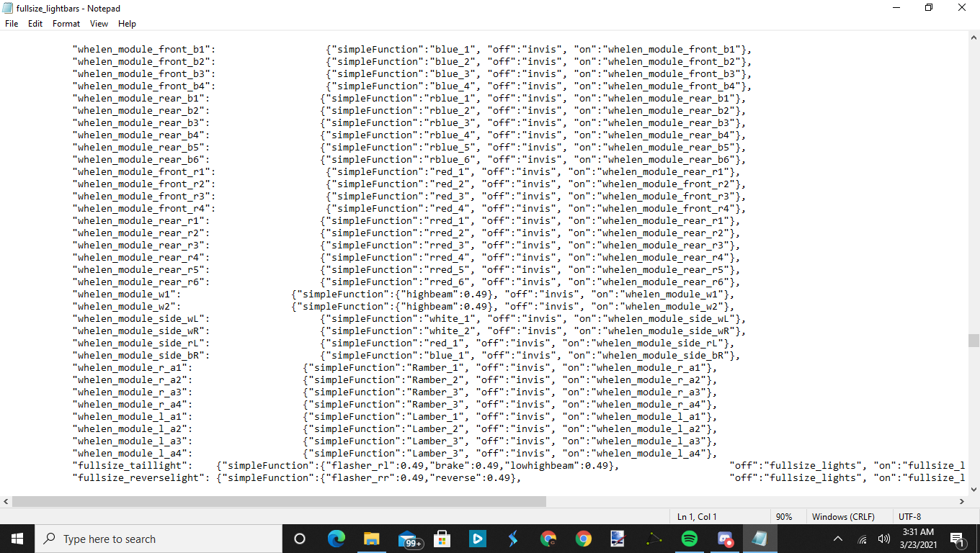Click the "rblue_1" value text
This screenshot has height=553, width=980.
[x=449, y=98]
